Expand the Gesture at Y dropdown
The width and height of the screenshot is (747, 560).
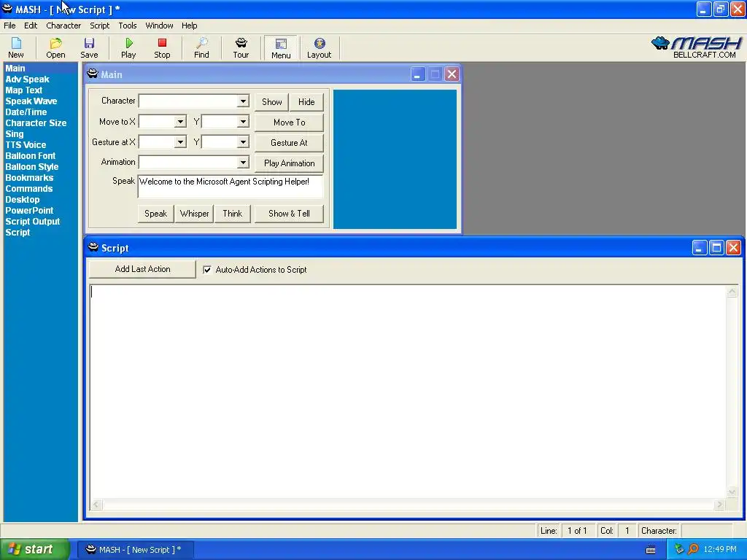[243, 142]
